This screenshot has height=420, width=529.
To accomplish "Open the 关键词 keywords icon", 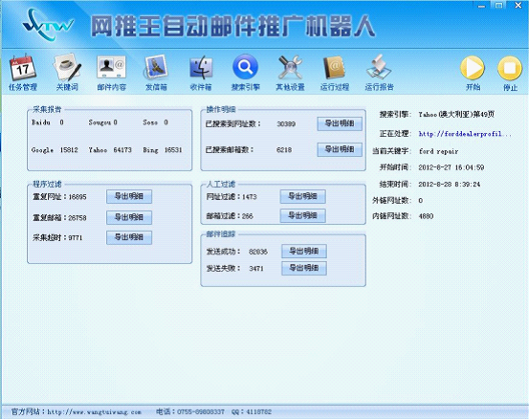I will click(67, 68).
